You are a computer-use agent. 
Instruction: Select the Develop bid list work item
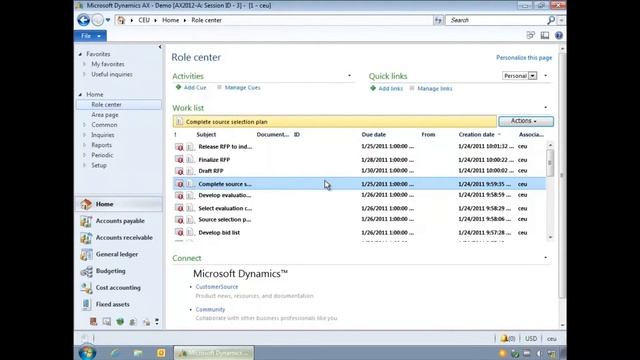pos(359,233)
